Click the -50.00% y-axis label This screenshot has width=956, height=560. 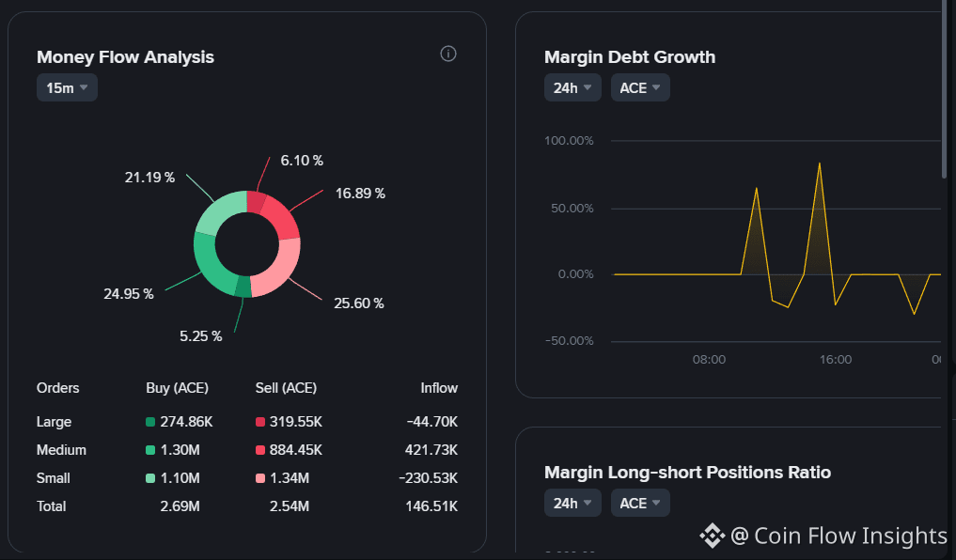tap(569, 341)
